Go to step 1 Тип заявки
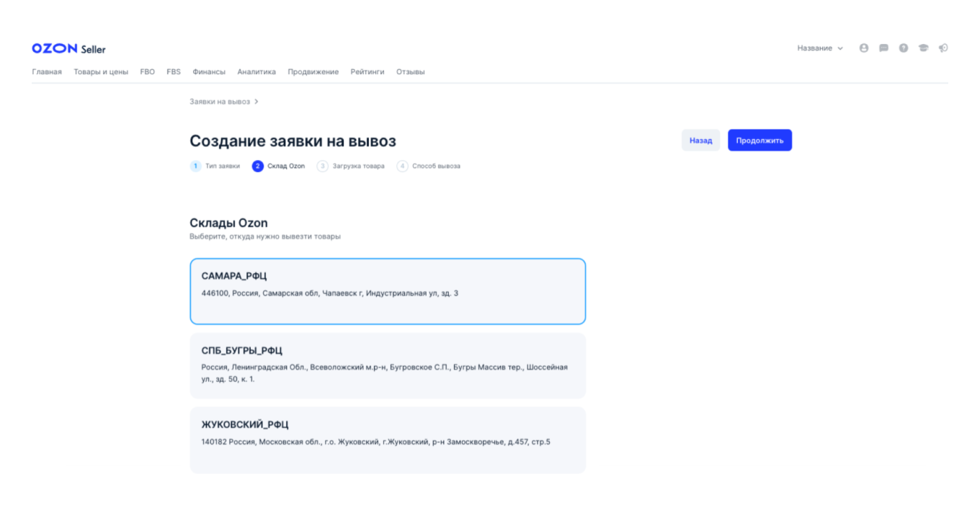 point(215,166)
